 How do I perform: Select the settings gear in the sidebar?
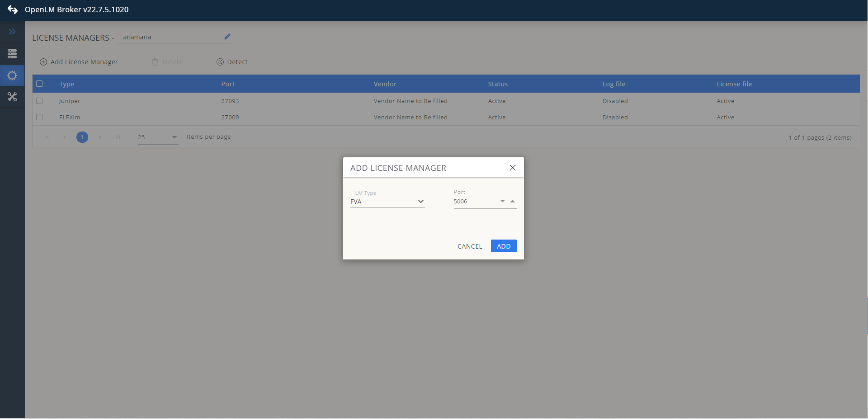(12, 75)
